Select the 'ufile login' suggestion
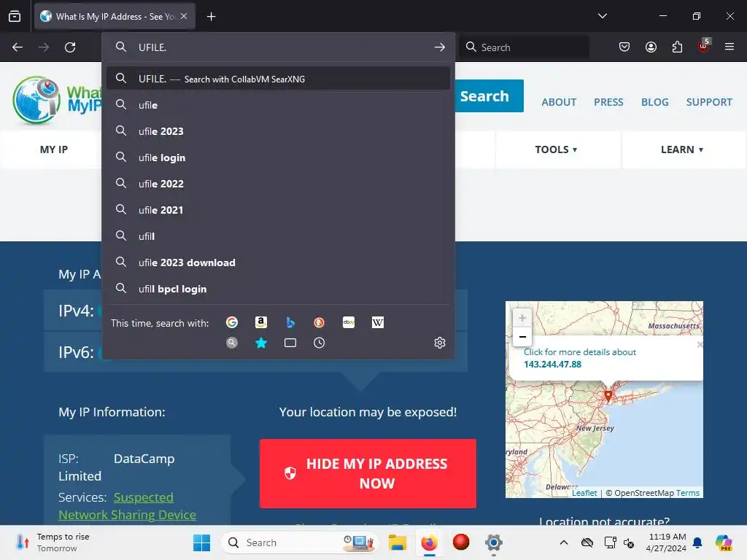Screen dimensions: 747x560 pyautogui.click(x=278, y=157)
